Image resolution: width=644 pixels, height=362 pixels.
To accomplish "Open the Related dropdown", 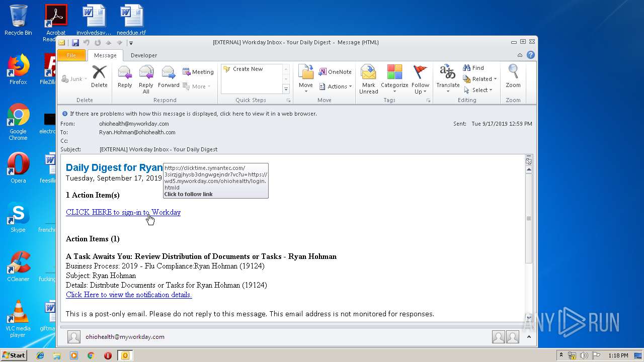I will pos(480,79).
